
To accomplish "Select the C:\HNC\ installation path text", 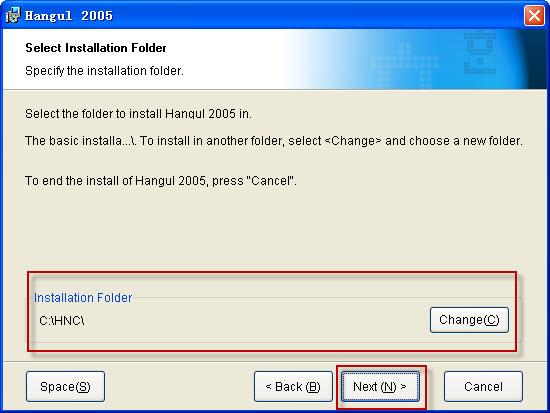I will [x=62, y=320].
